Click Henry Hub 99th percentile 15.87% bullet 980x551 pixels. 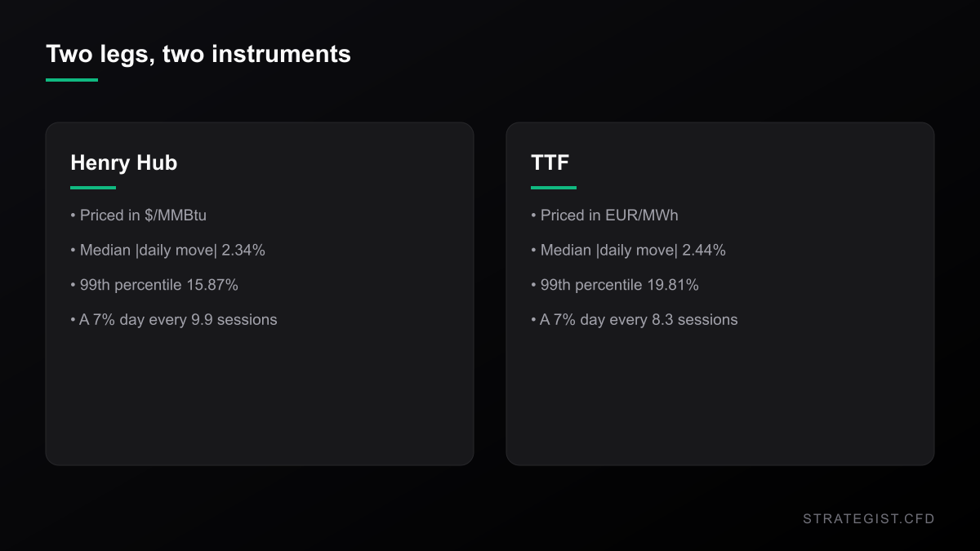[x=154, y=285]
